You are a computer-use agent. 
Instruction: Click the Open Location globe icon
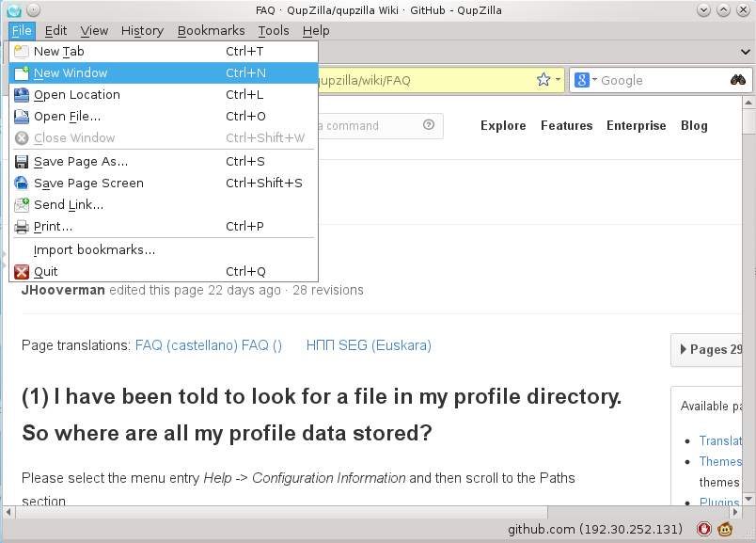22,95
